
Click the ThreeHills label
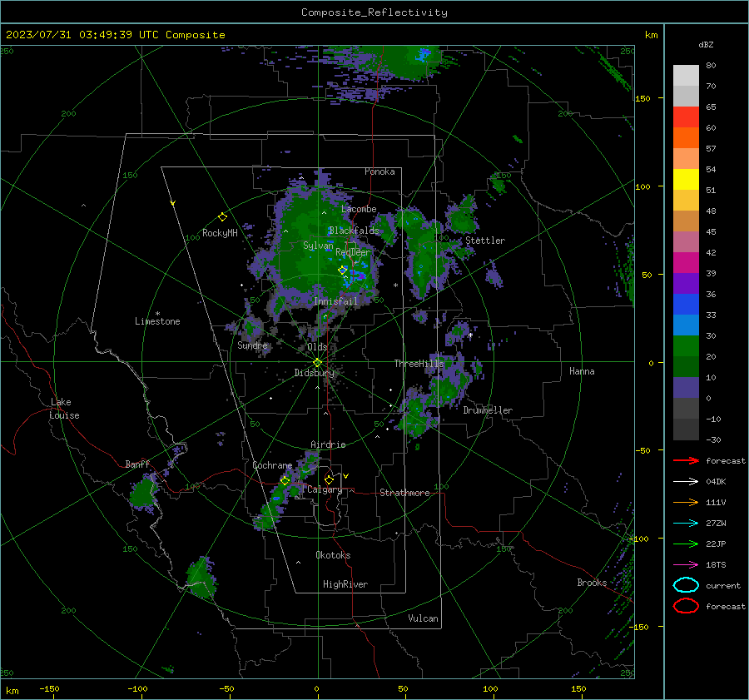coord(419,364)
